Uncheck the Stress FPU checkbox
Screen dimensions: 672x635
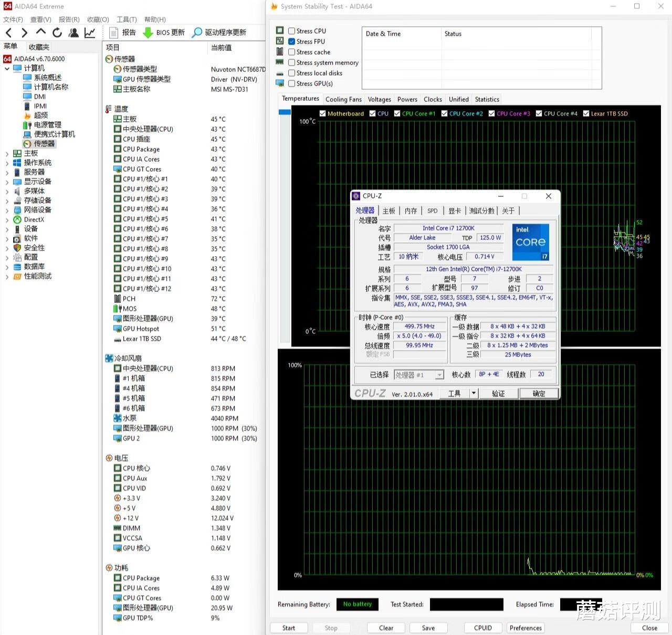click(x=291, y=41)
